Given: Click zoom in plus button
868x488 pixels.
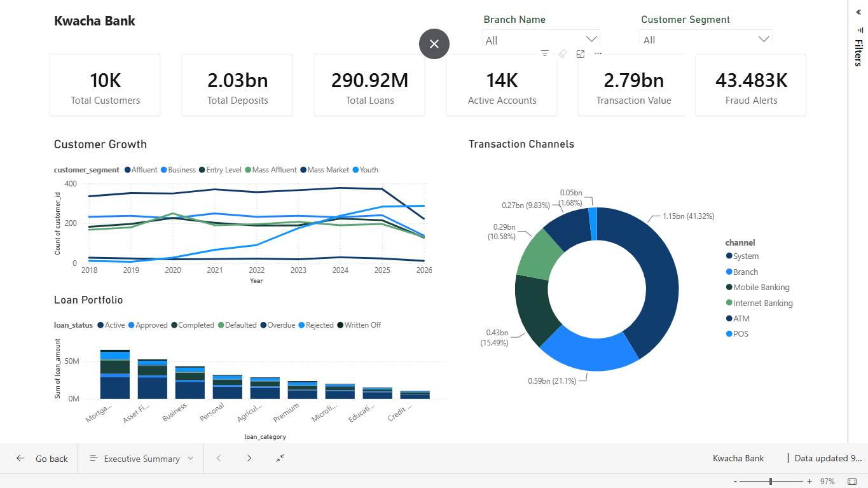Looking at the screenshot, I should pyautogui.click(x=809, y=482).
